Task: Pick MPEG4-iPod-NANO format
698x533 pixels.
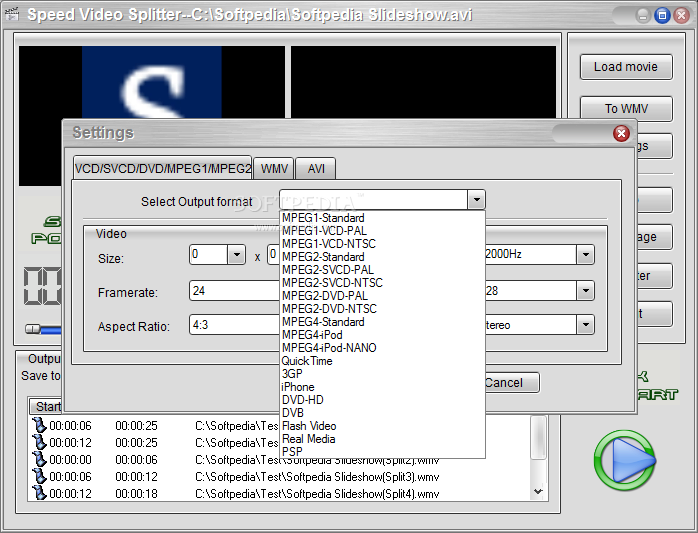Action: click(x=383, y=348)
